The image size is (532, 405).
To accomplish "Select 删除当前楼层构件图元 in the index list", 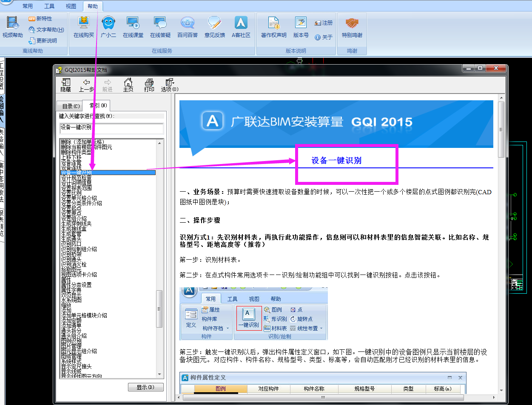I will click(x=86, y=147).
